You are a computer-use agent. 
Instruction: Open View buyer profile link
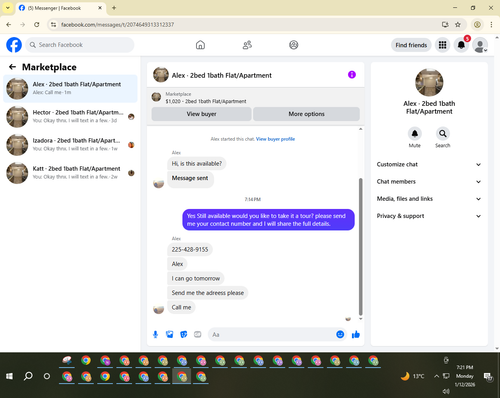[x=275, y=139]
